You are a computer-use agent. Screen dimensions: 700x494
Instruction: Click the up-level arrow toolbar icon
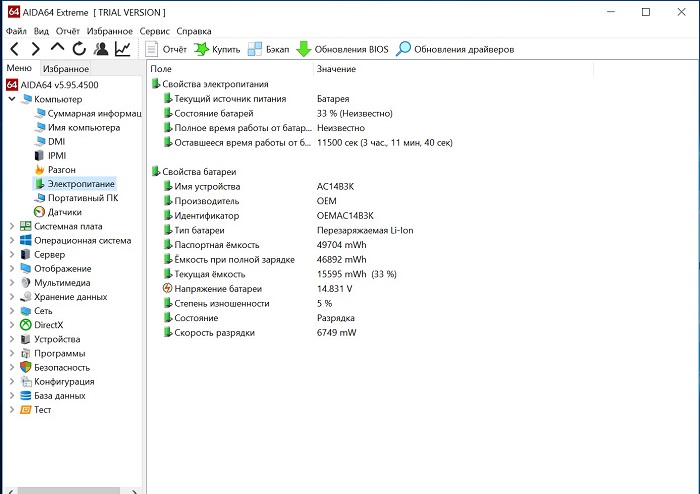[58, 47]
